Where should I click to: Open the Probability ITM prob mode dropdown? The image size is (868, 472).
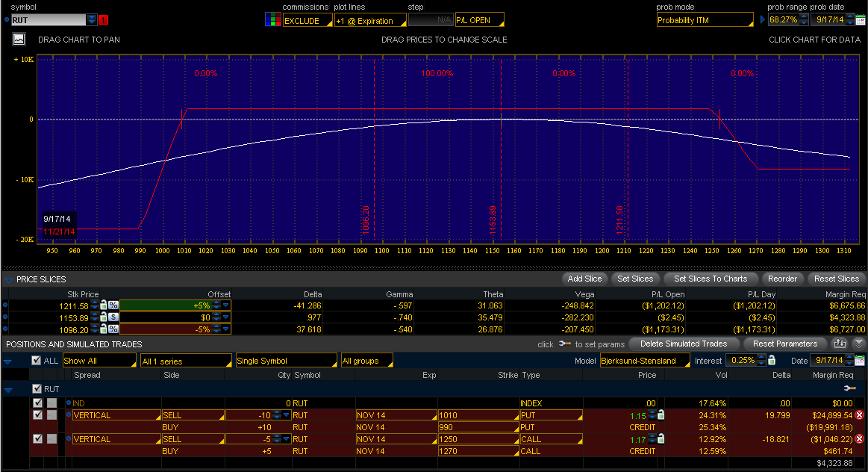click(x=705, y=19)
